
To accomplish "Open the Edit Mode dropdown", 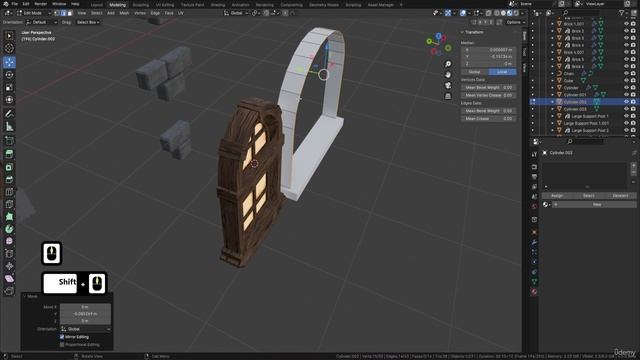I will [x=34, y=13].
